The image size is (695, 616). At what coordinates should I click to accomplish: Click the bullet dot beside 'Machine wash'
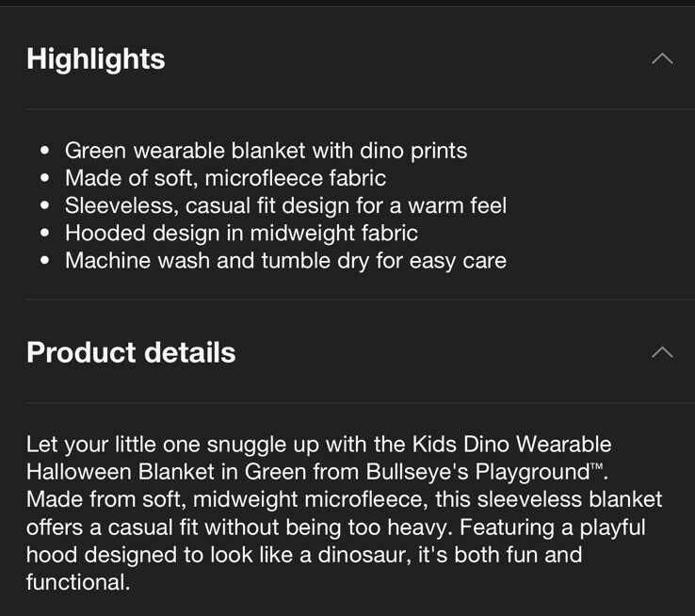[44, 261]
